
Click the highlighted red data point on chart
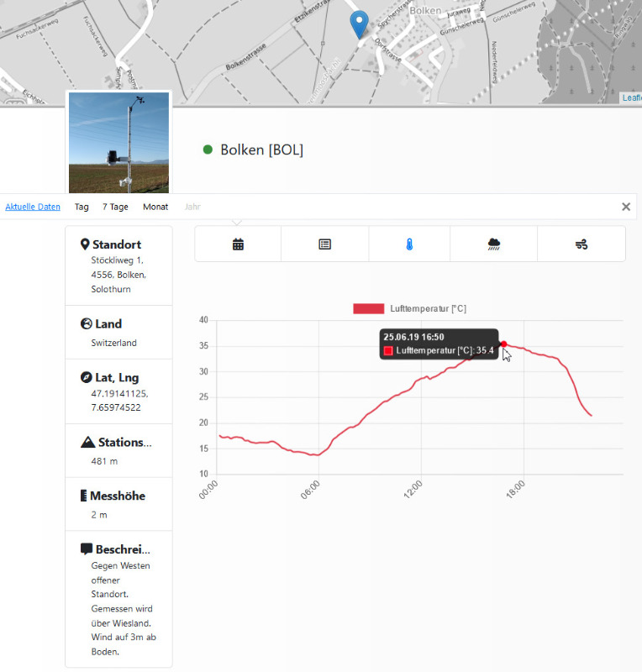click(x=503, y=344)
